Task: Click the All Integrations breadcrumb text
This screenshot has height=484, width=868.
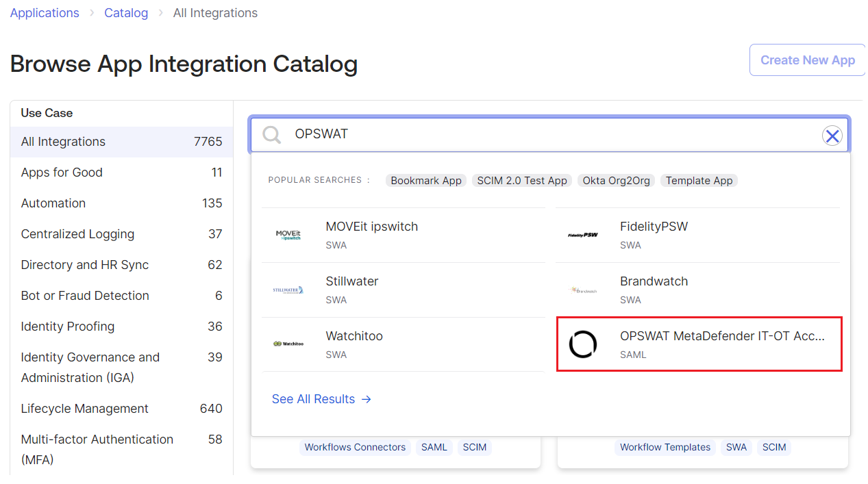Action: (x=215, y=13)
